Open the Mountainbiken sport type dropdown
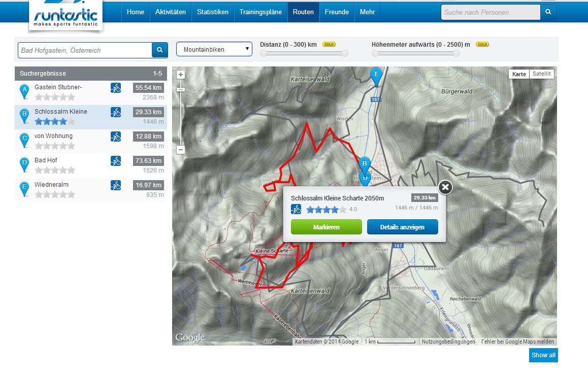 [x=214, y=49]
